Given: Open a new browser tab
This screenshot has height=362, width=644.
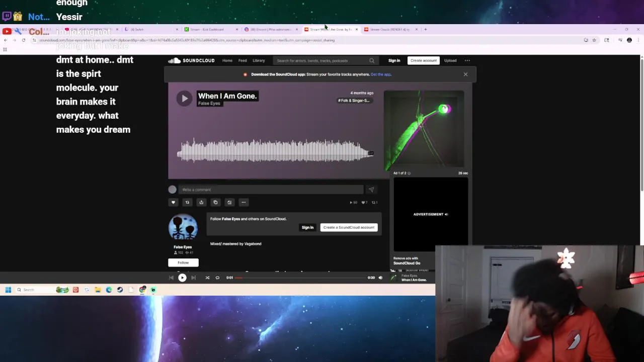Looking at the screenshot, I should [426, 29].
